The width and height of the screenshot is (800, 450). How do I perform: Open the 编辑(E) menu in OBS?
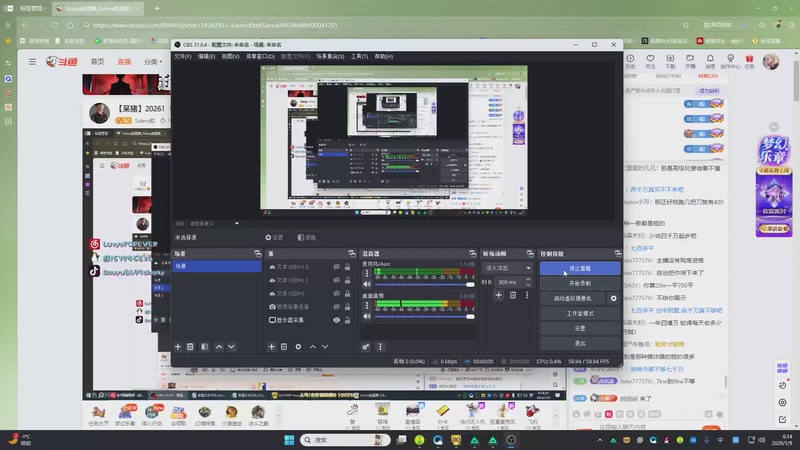[x=206, y=57]
